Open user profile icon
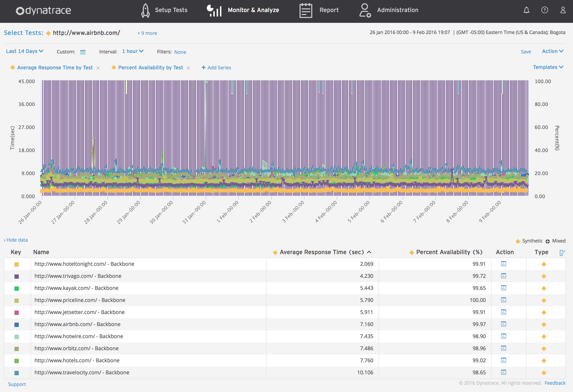The image size is (573, 392). click(563, 10)
